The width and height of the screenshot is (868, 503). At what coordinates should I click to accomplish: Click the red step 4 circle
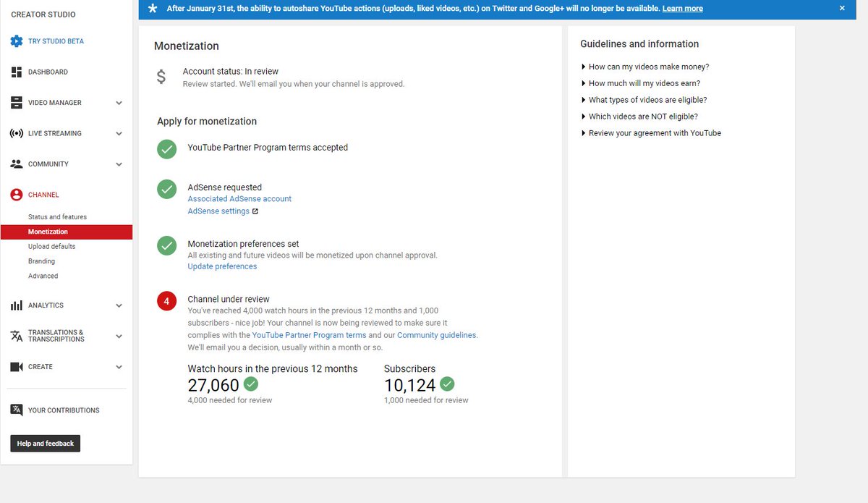pos(167,301)
